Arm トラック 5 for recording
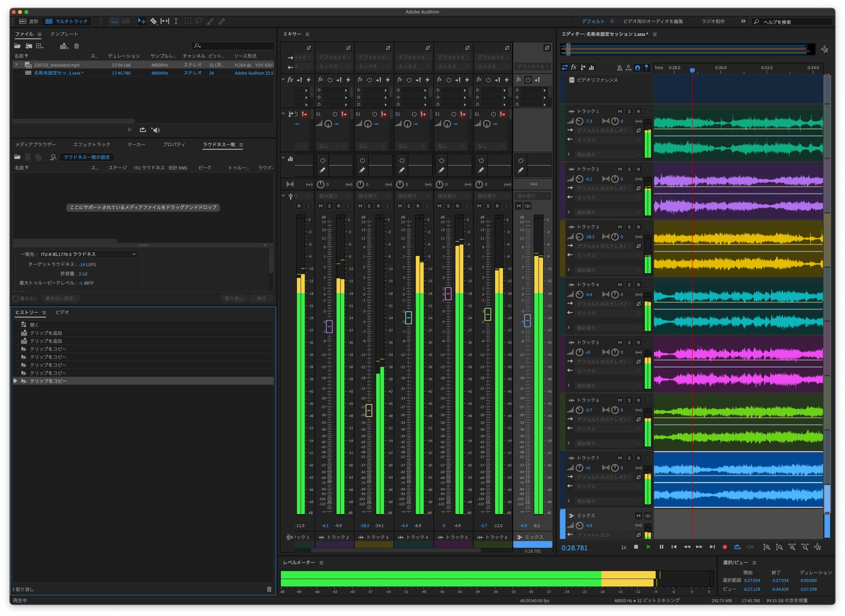This screenshot has height=616, width=845. [639, 343]
